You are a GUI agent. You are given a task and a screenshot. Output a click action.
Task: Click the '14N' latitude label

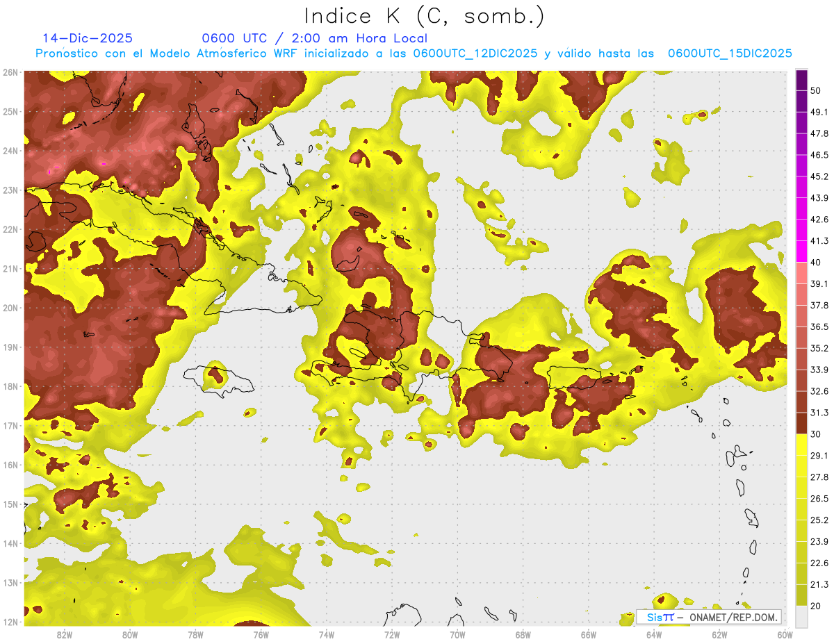click(x=10, y=543)
